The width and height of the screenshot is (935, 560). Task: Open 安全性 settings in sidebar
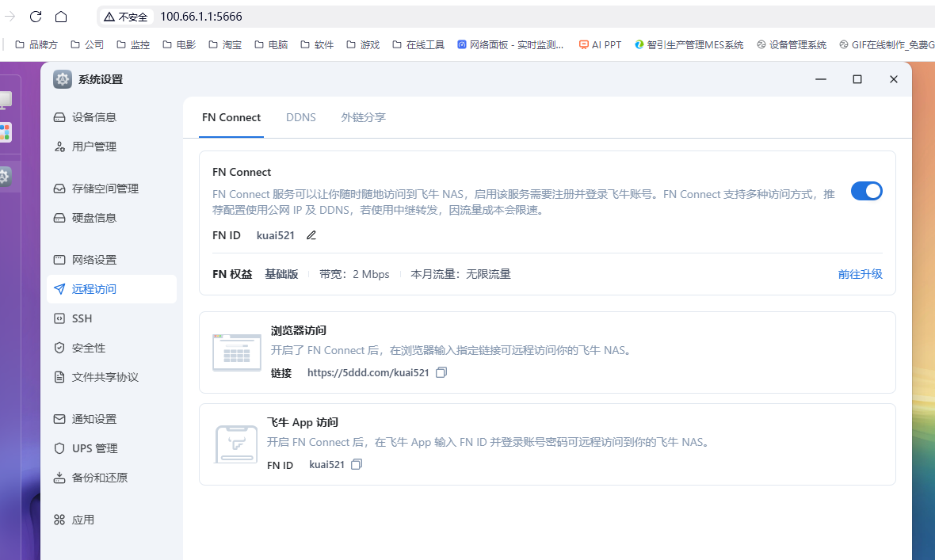coord(112,348)
